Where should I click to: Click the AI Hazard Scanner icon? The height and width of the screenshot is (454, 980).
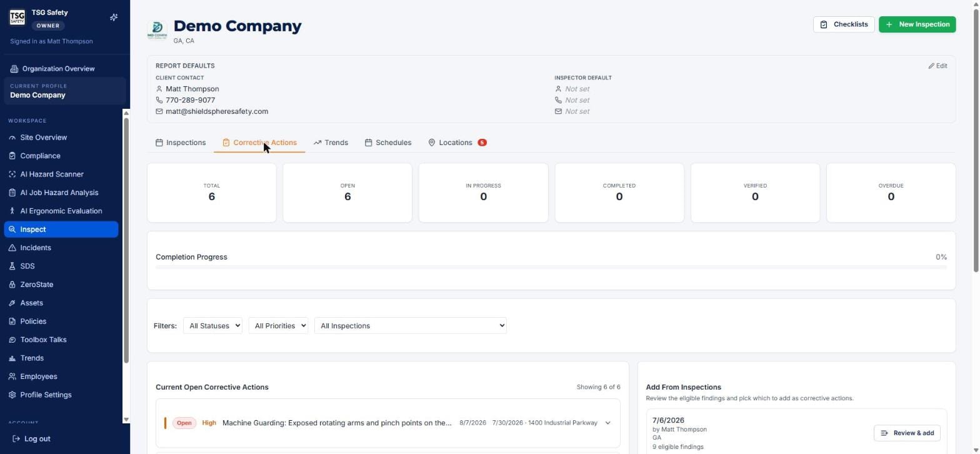pos(12,174)
